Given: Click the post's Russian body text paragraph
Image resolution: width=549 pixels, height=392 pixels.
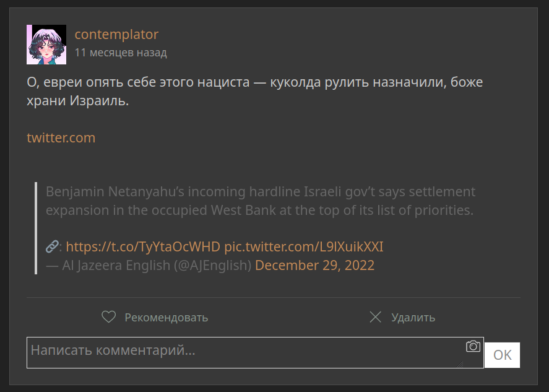Looking at the screenshot, I should point(254,91).
